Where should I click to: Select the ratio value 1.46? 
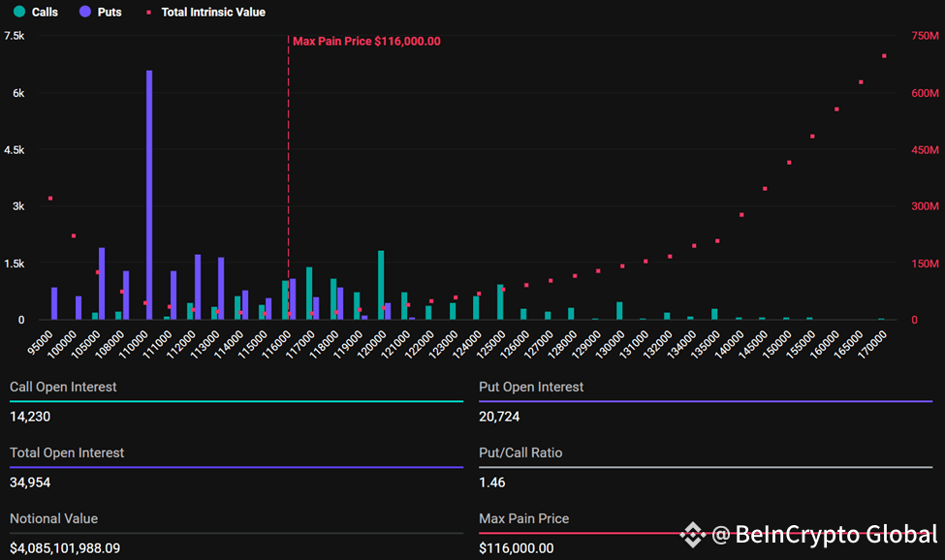(491, 482)
